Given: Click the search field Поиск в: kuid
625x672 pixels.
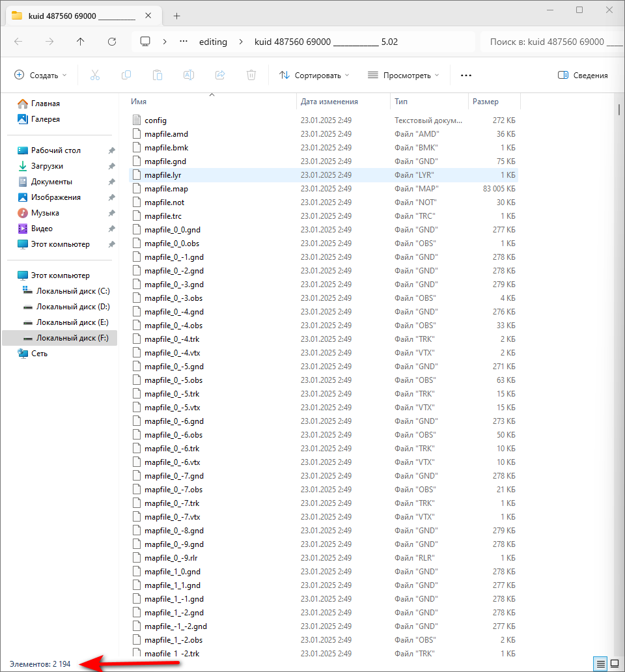Looking at the screenshot, I should coord(552,42).
